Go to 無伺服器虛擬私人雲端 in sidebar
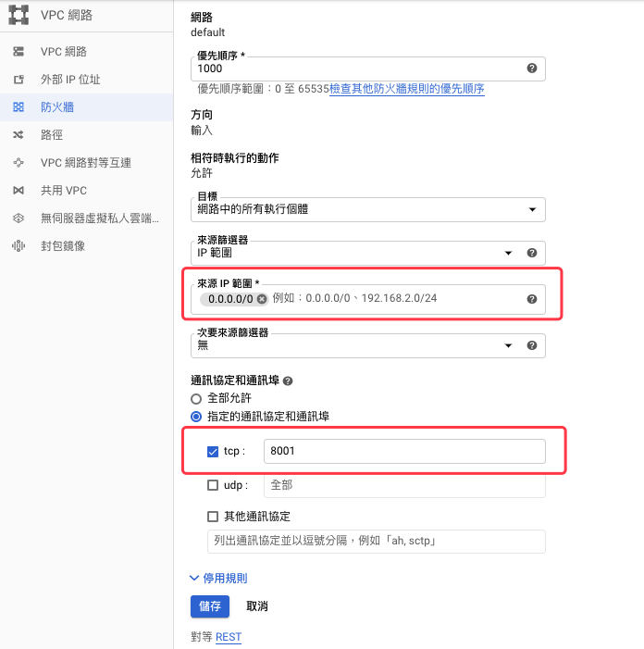The width and height of the screenshot is (644, 649). (86, 218)
